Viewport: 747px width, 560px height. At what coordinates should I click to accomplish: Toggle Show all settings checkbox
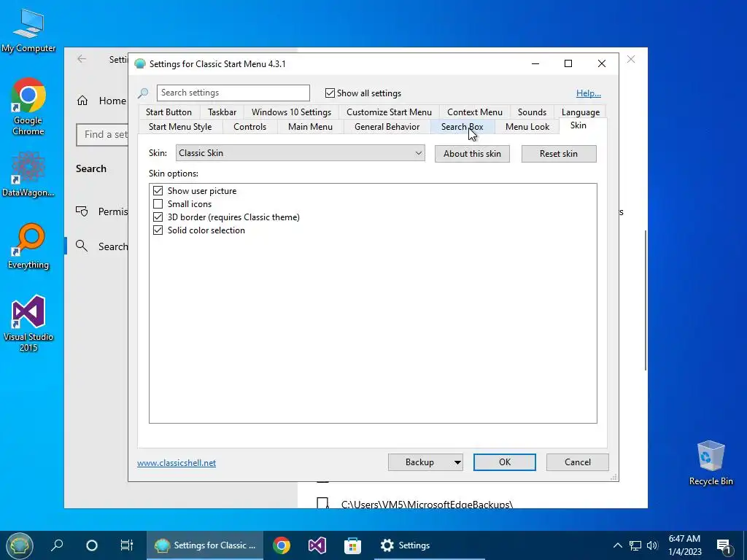330,93
